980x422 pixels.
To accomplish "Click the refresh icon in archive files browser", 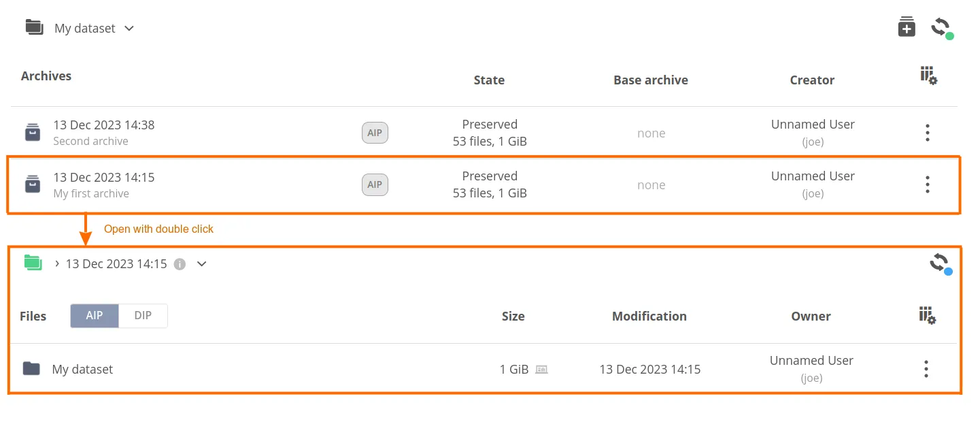I will coord(940,263).
